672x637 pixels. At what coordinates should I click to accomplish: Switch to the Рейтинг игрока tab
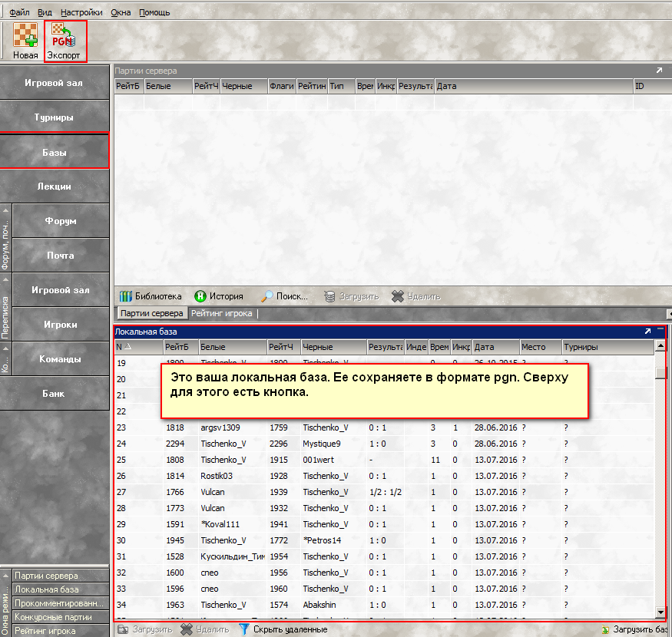(221, 313)
